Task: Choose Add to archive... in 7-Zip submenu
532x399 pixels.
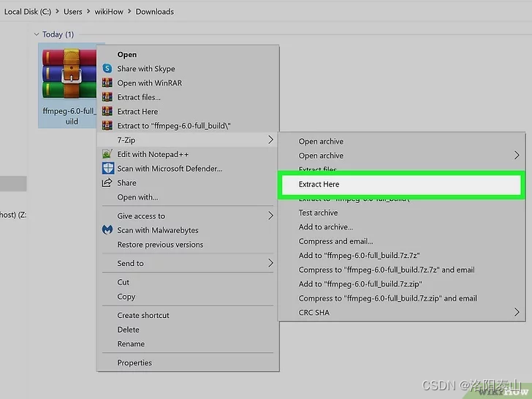Action: pos(402,227)
